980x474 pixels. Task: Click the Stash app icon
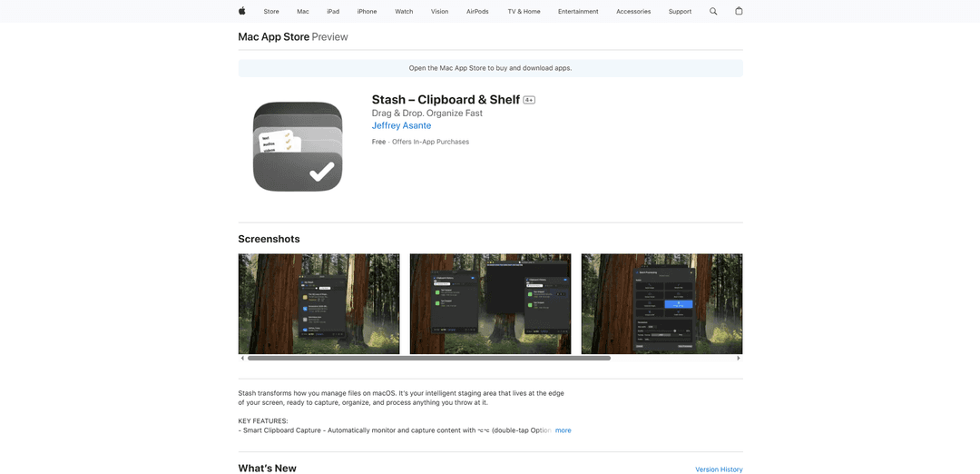pos(298,146)
